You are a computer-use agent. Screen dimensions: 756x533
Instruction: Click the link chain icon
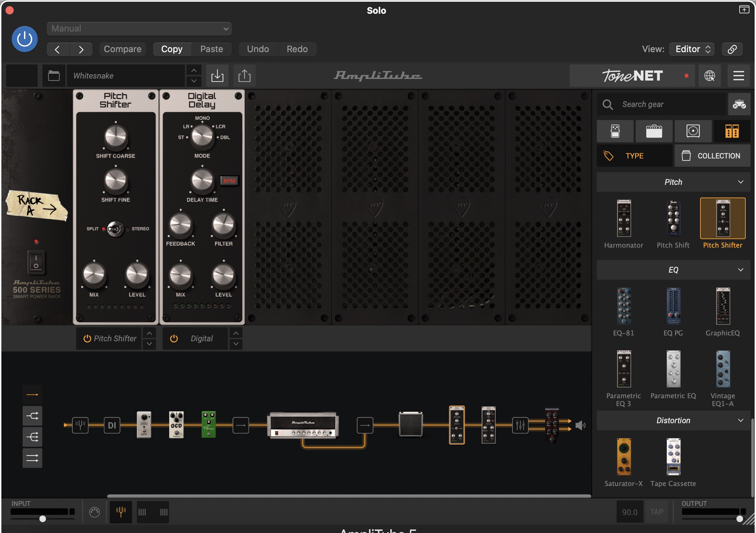732,49
